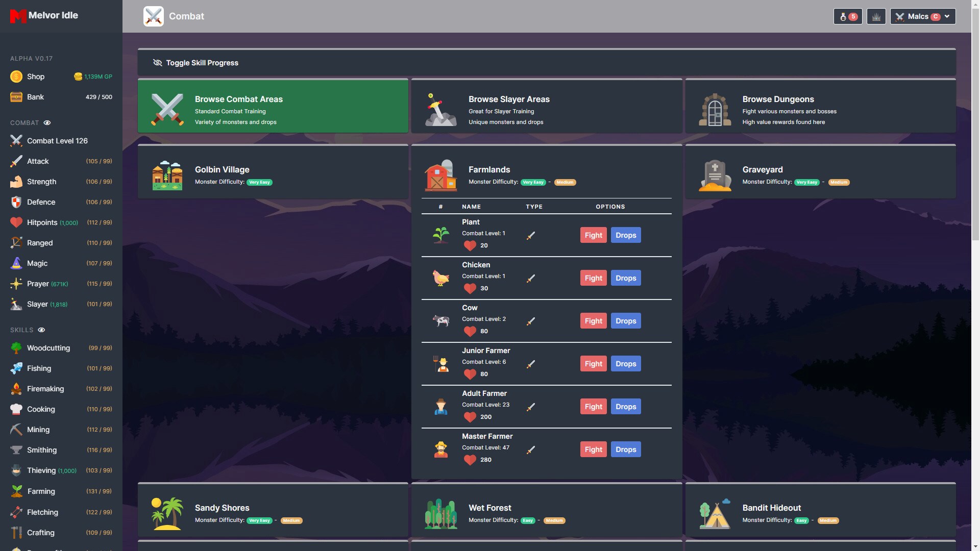Click the Golbin Village area icon
This screenshot has width=980, height=551.
(x=167, y=176)
